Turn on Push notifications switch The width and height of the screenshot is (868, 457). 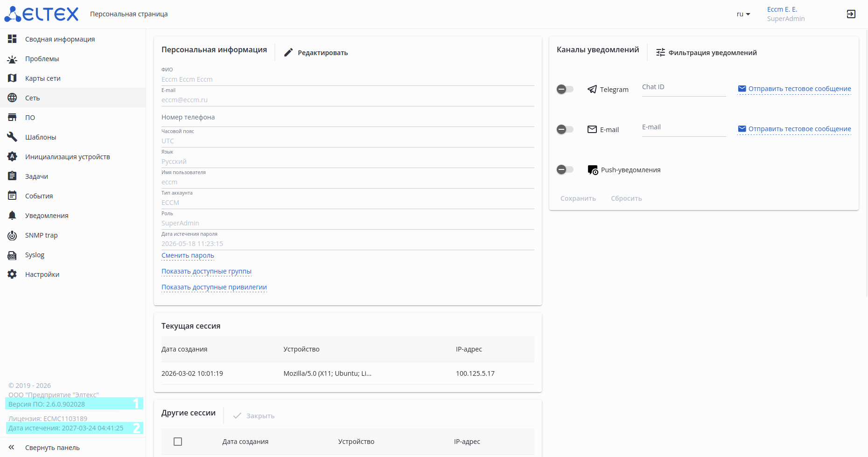tap(565, 169)
